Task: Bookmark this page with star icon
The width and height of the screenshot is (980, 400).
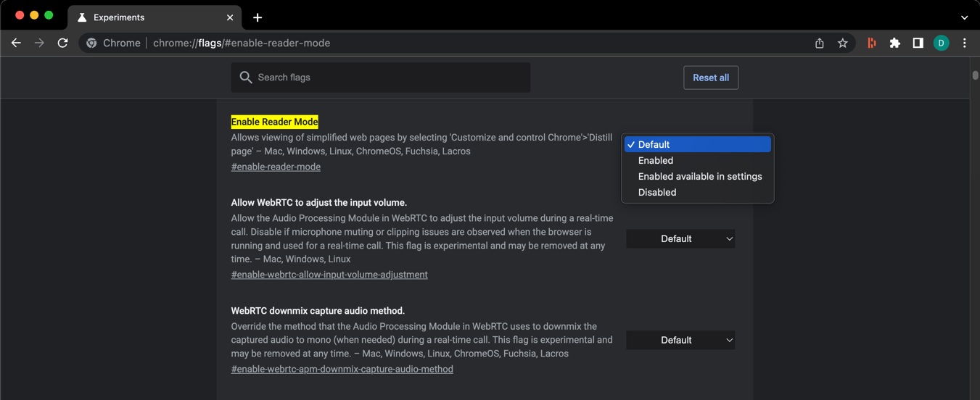Action: [x=842, y=43]
